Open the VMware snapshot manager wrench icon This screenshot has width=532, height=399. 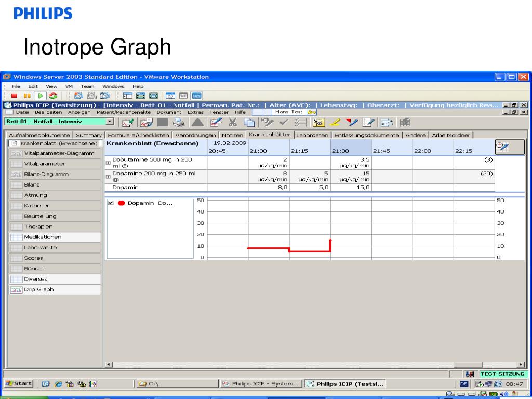coord(105,96)
